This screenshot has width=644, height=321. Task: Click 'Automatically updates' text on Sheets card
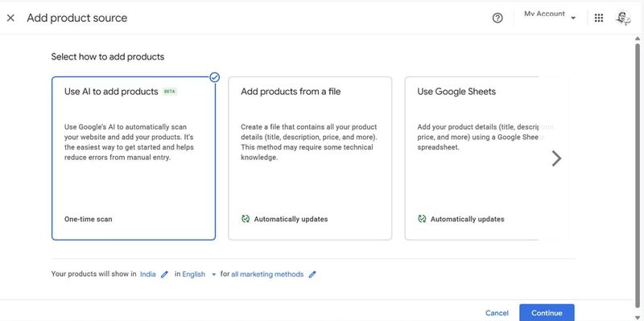coord(468,219)
